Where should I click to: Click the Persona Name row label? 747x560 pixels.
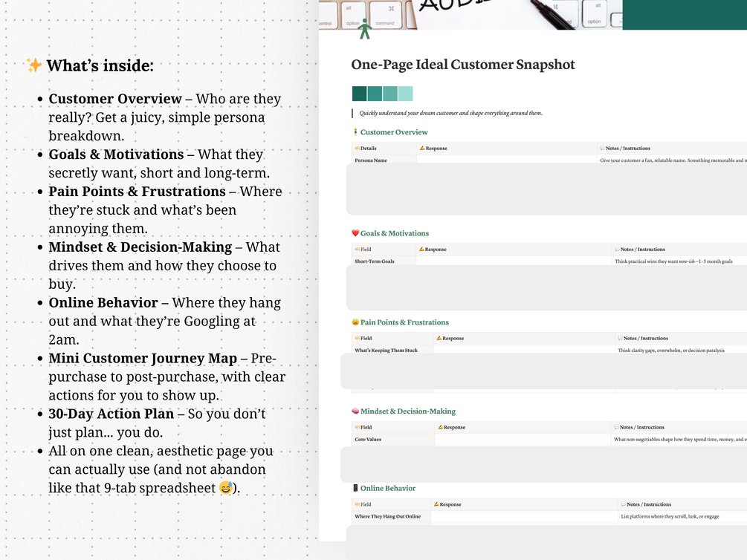tap(371, 160)
